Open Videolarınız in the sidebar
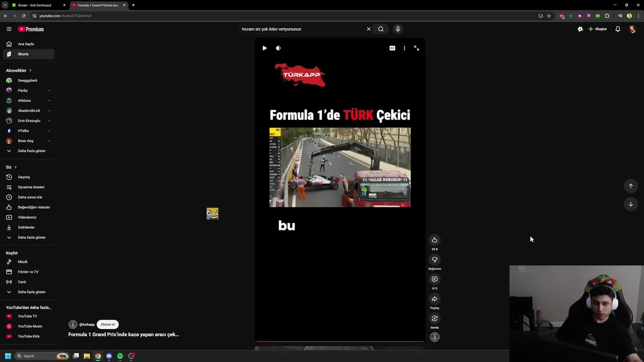Viewport: 644px width, 362px height. pyautogui.click(x=29, y=217)
